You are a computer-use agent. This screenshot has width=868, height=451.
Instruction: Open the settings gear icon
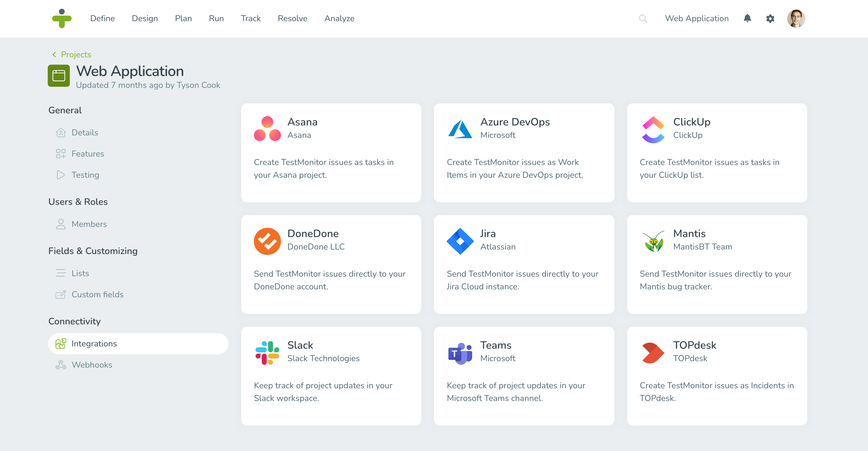coord(770,19)
